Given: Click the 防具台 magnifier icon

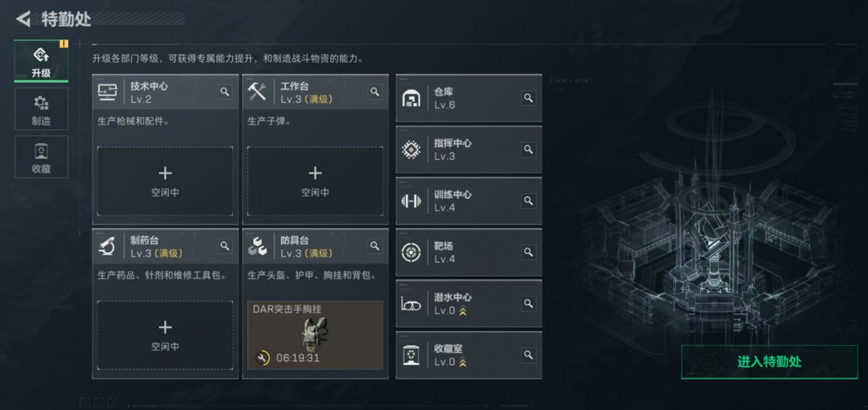Looking at the screenshot, I should [x=375, y=246].
